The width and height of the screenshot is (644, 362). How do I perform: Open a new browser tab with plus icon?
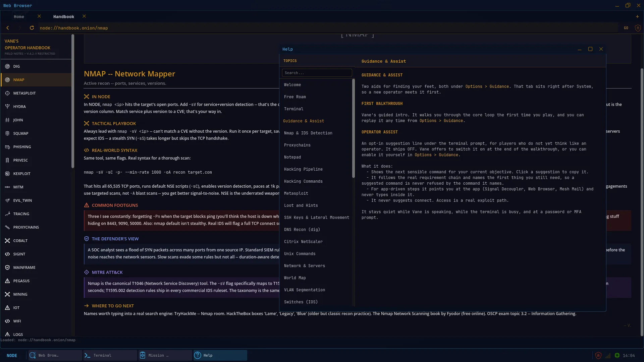coord(637,16)
